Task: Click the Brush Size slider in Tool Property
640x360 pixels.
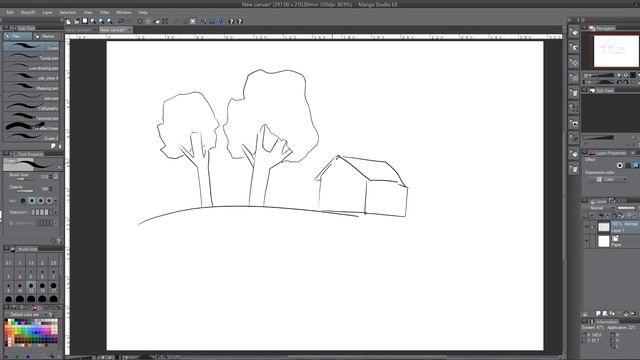Action: [x=24, y=179]
